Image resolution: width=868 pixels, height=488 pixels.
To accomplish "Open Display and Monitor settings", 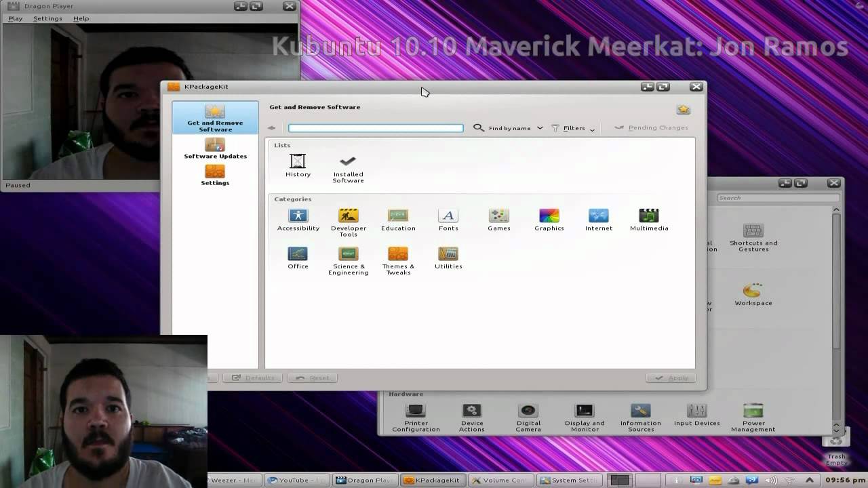I will 585,418.
